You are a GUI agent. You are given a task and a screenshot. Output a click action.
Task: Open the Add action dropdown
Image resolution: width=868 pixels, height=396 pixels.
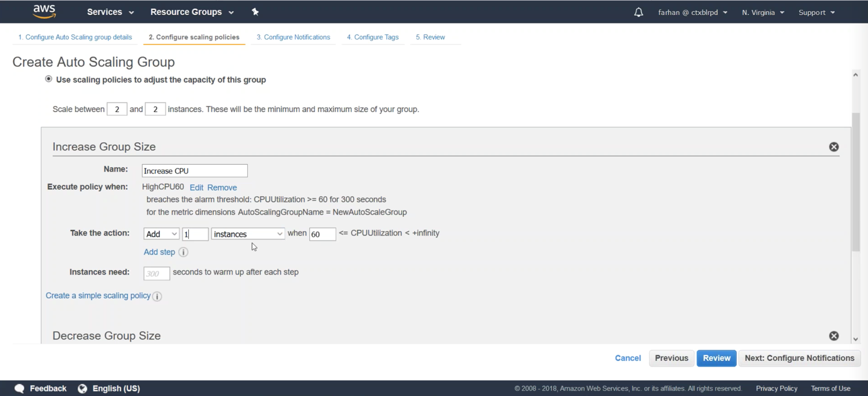click(x=161, y=234)
